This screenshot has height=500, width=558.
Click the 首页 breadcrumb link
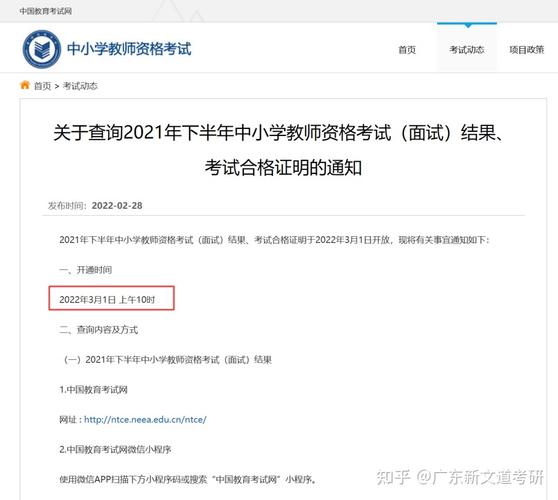coord(42,86)
